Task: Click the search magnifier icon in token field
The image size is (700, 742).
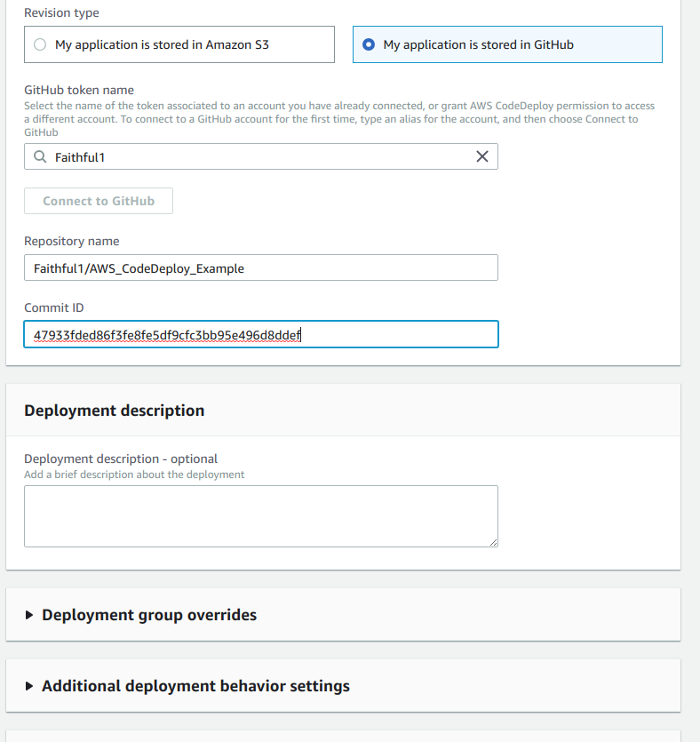Action: coord(39,156)
